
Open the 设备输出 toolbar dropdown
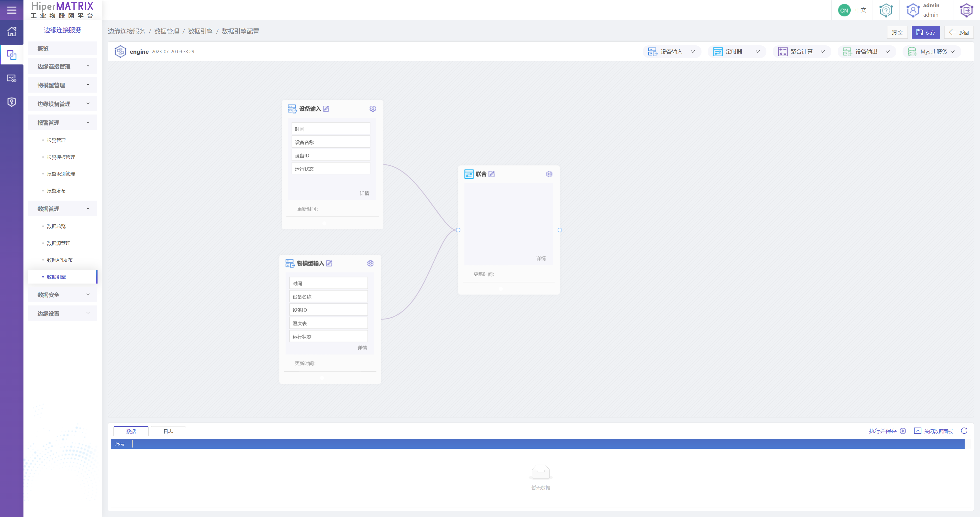(x=867, y=51)
